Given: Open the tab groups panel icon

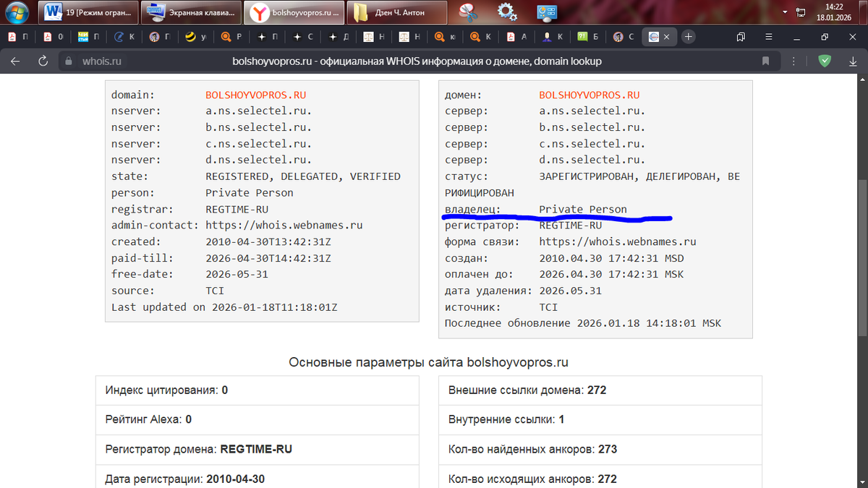Looking at the screenshot, I should tap(741, 36).
